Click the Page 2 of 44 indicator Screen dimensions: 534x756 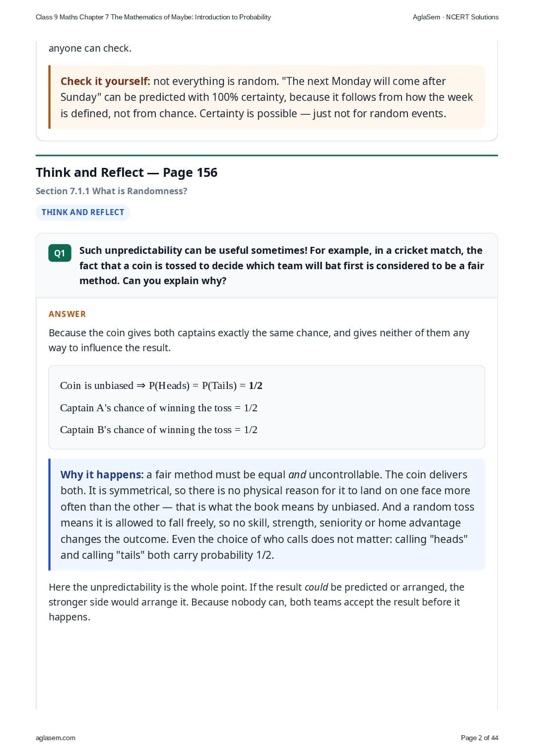(x=479, y=738)
